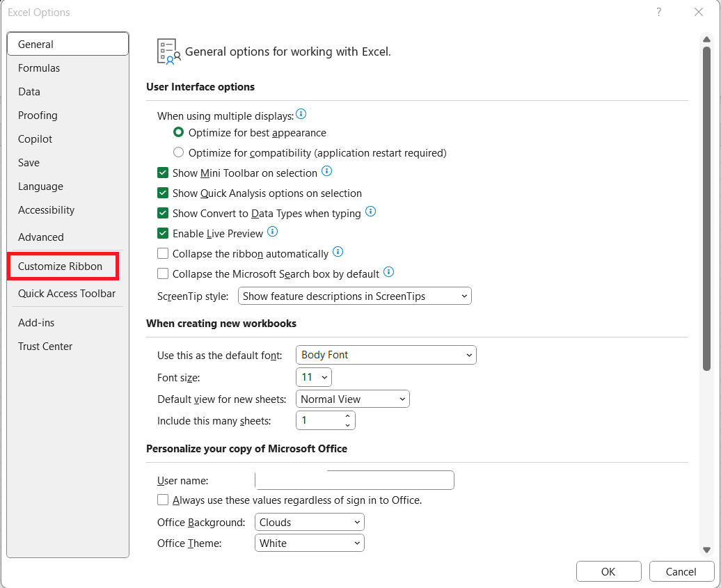Uncheck Show Quick Analysis options on selection

pos(163,193)
